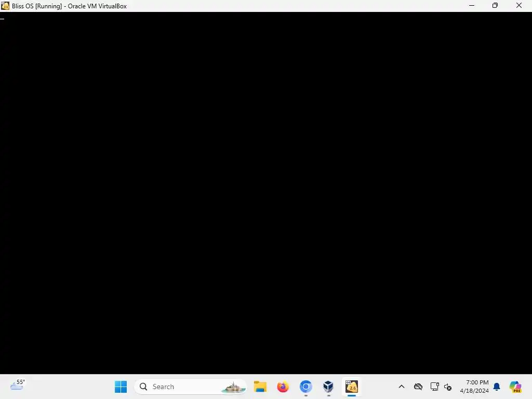Click the VirtualBox window title icon
Image resolution: width=532 pixels, height=399 pixels.
(x=5, y=5)
